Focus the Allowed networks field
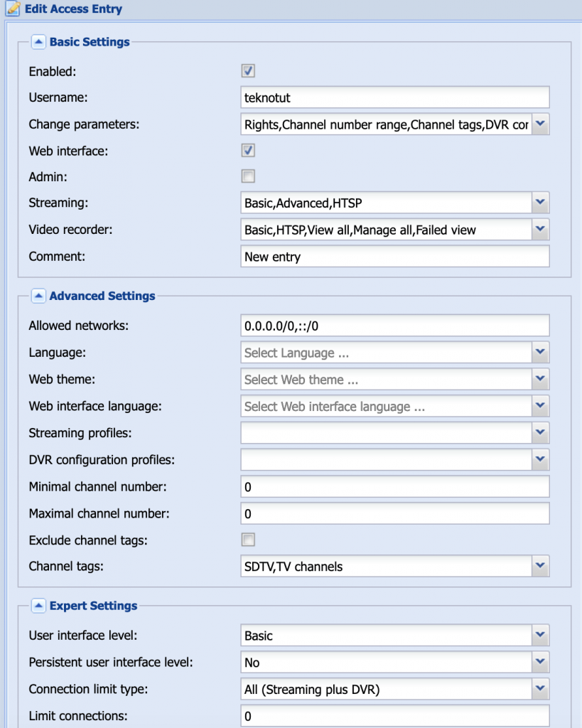Screen dimensions: 582x728 click(x=395, y=326)
